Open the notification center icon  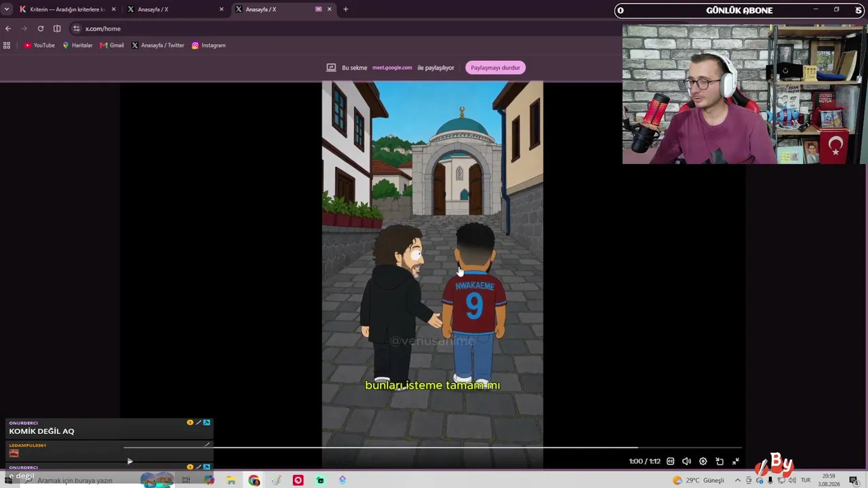[854, 481]
